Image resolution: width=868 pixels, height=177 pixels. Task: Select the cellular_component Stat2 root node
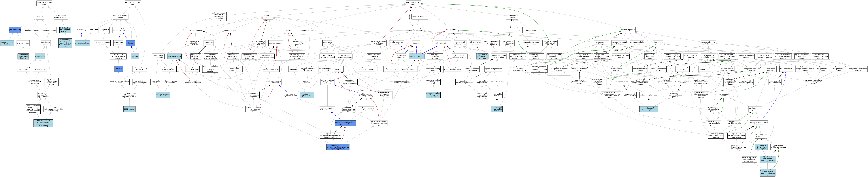click(133, 3)
